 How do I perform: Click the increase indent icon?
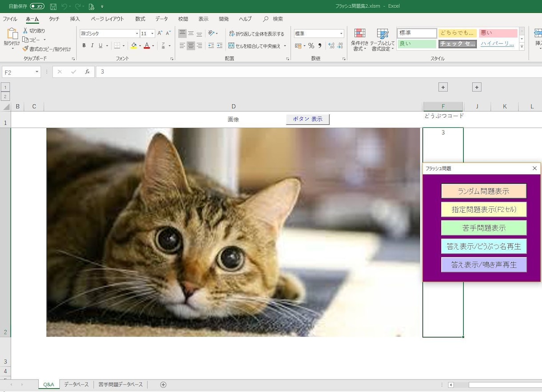point(219,46)
